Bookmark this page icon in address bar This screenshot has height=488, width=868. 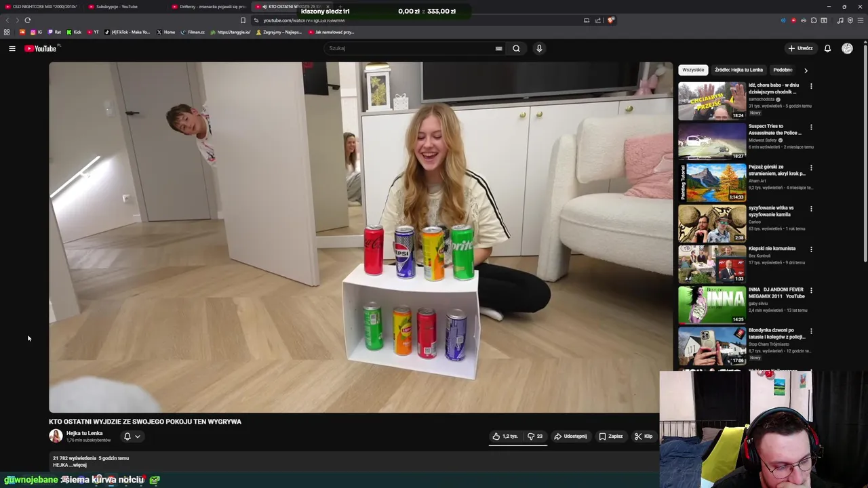[243, 20]
